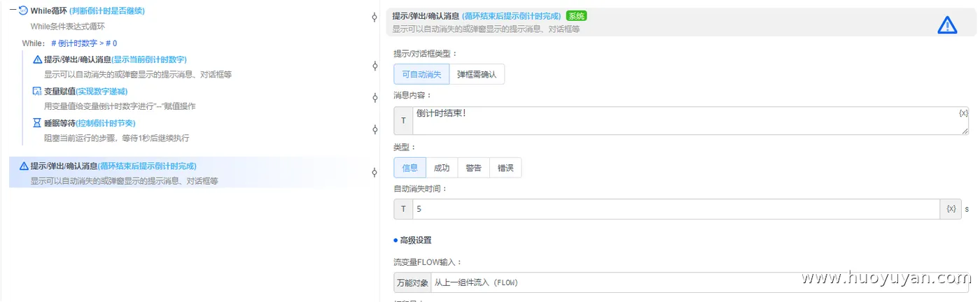This screenshot has width=980, height=302.
Task: Select the 睡眠等待 (控制倒计时节奏) step
Action: (x=90, y=122)
